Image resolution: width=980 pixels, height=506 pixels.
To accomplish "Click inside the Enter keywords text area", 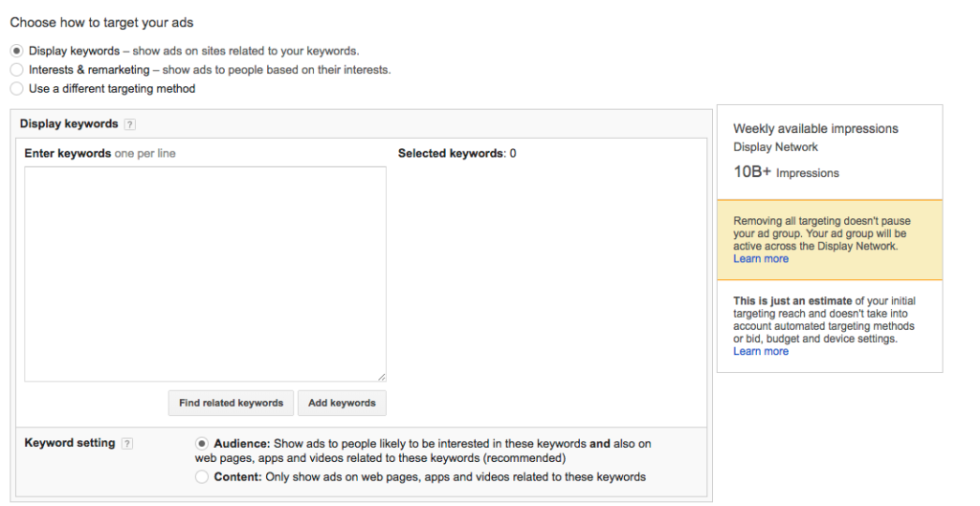I will coord(205,274).
